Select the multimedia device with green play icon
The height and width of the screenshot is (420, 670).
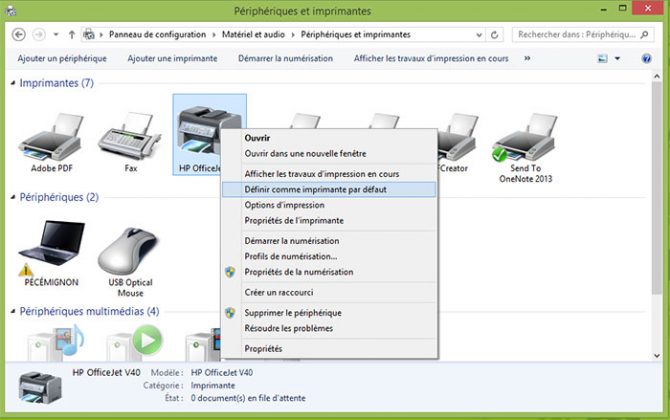tap(135, 342)
